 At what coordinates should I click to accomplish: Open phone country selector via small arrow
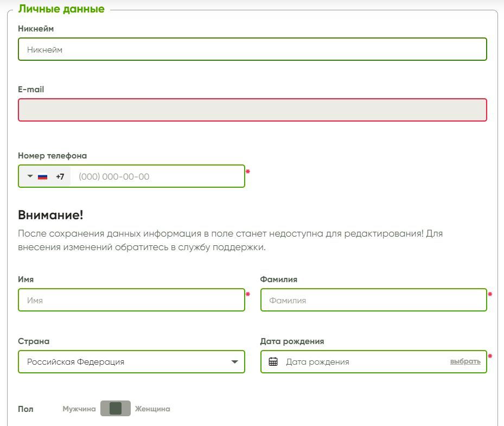pyautogui.click(x=30, y=176)
